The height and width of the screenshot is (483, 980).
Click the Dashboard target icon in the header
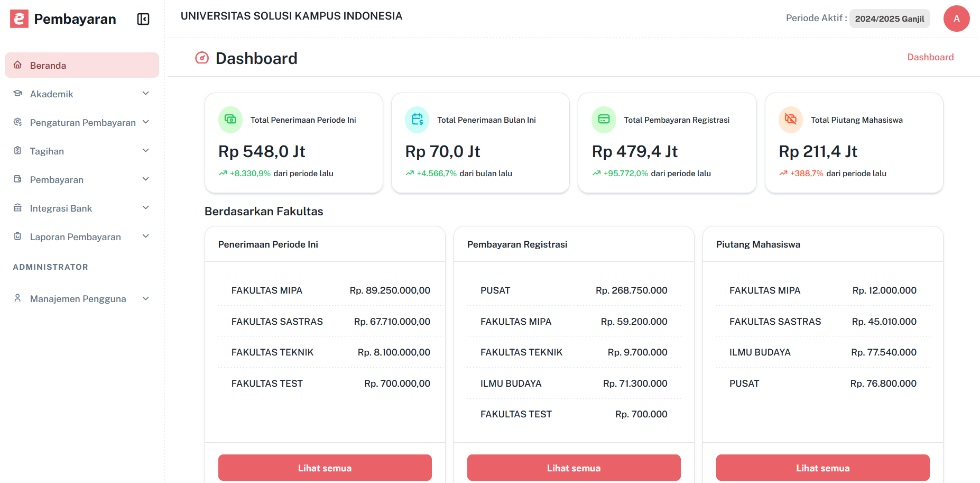(201, 58)
